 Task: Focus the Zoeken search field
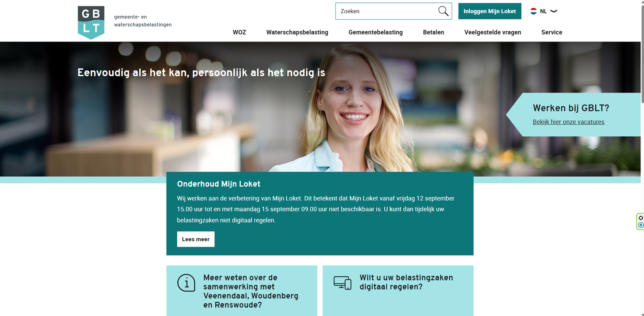pyautogui.click(x=386, y=11)
